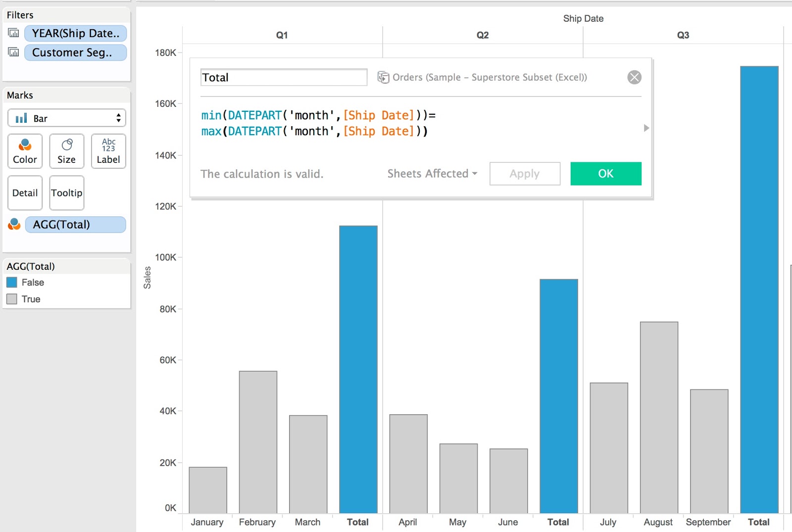Open the mark type dropdown showing Bar
Image resolution: width=792 pixels, height=532 pixels.
66,118
